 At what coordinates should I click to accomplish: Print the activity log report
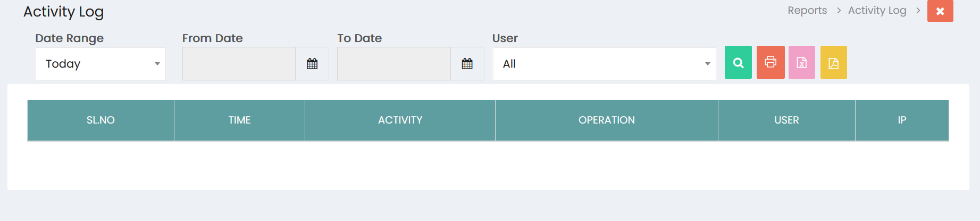770,62
